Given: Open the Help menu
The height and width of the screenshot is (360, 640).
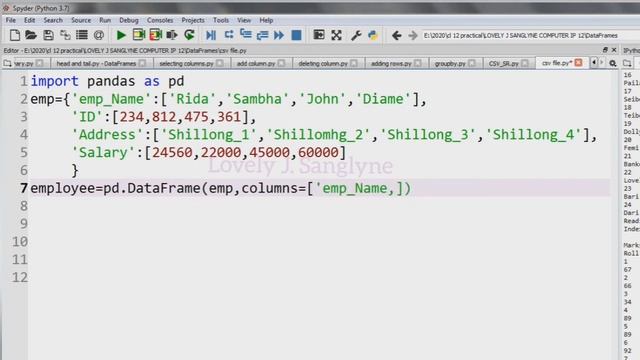Looking at the screenshot, I should [x=266, y=20].
